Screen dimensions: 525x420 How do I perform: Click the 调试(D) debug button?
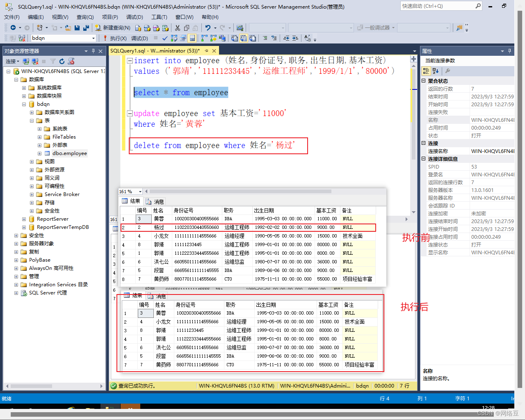click(139, 38)
